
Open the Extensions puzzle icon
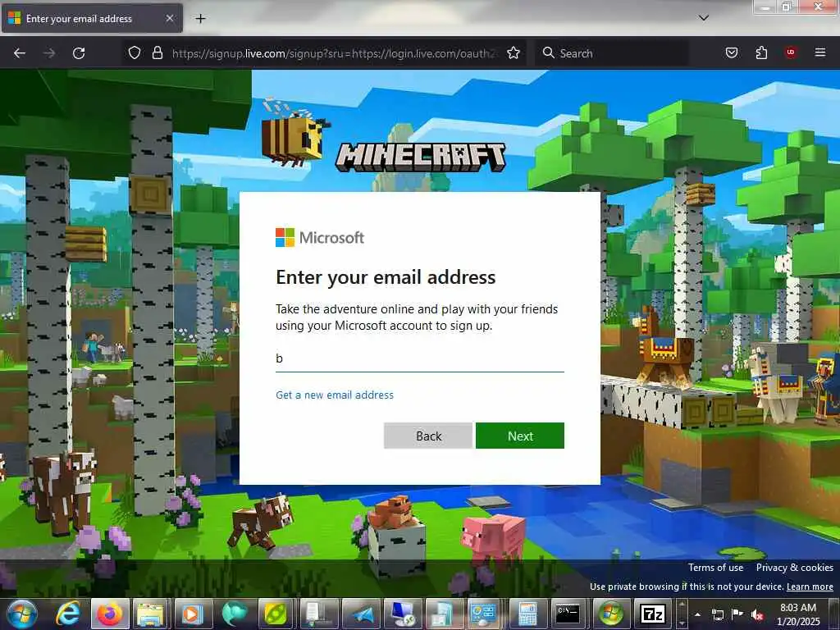761,52
